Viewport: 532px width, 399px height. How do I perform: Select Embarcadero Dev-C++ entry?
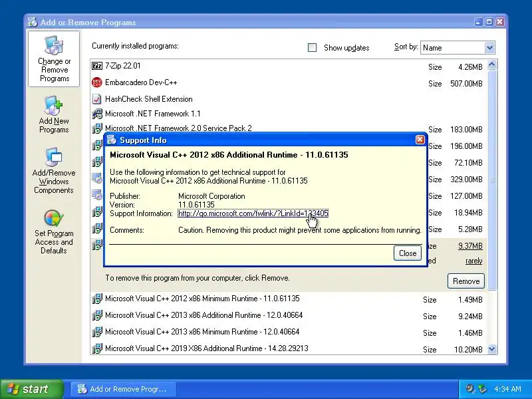[x=289, y=82]
